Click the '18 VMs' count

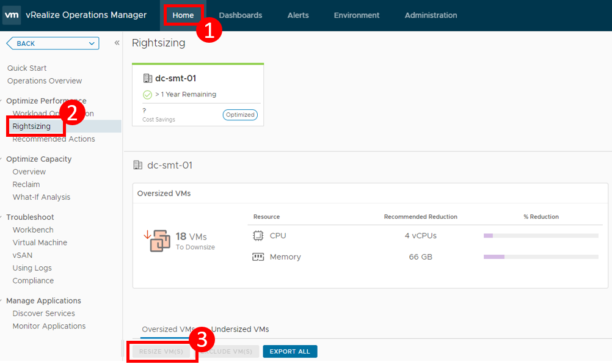coord(191,236)
